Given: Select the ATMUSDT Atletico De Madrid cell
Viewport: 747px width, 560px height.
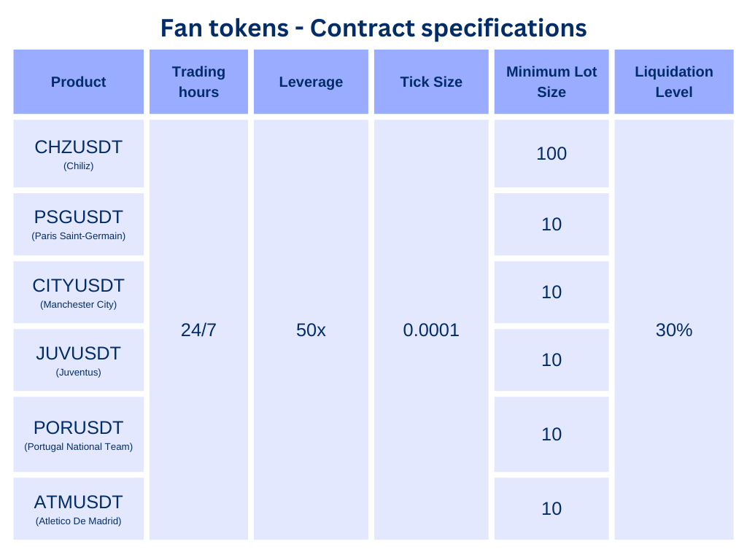Looking at the screenshot, I should point(79,508).
